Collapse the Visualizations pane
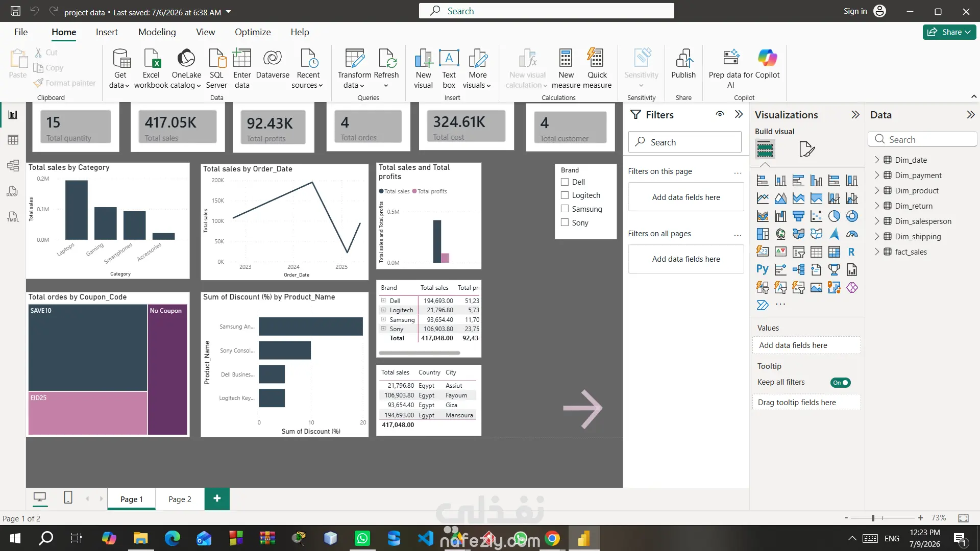The height and width of the screenshot is (551, 980). point(855,115)
